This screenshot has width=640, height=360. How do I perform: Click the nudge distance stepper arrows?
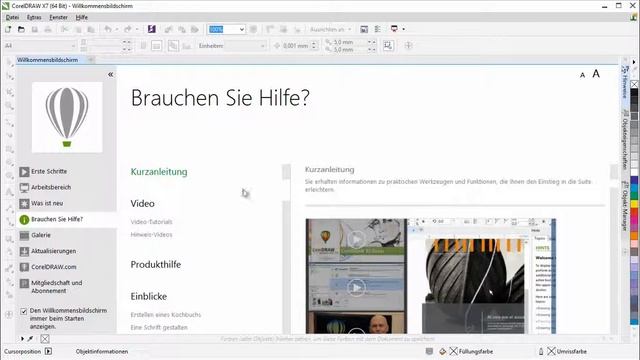click(314, 46)
